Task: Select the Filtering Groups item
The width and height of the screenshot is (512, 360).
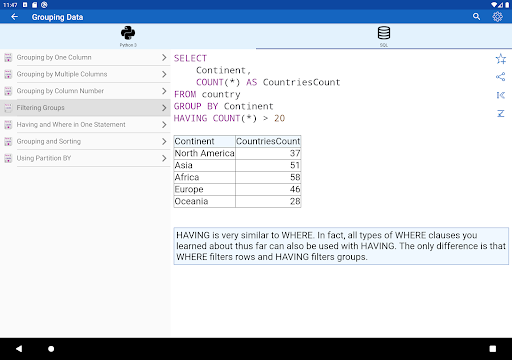Action: point(85,108)
